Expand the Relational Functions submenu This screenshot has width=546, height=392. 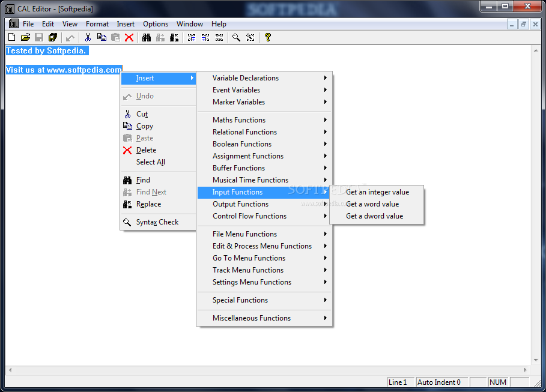tap(264, 132)
